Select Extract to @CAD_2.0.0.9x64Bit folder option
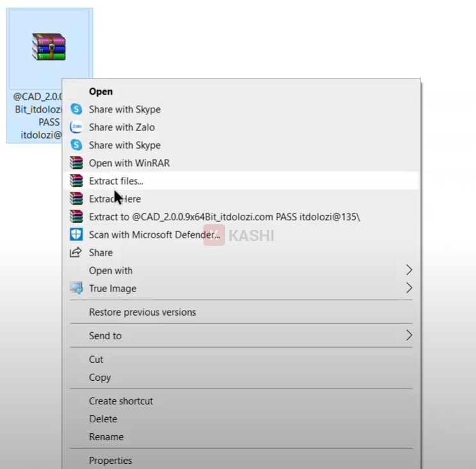The image size is (476, 469). (x=224, y=217)
